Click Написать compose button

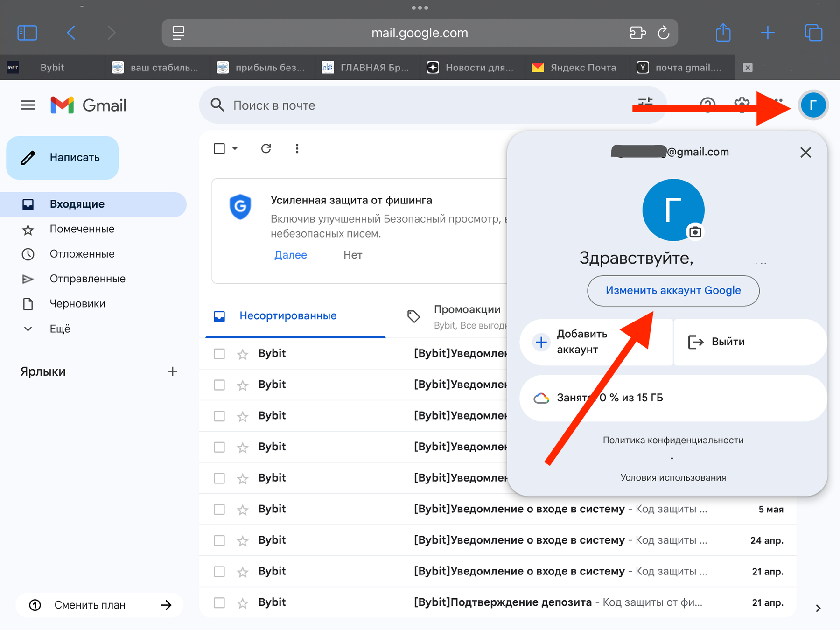coord(63,158)
